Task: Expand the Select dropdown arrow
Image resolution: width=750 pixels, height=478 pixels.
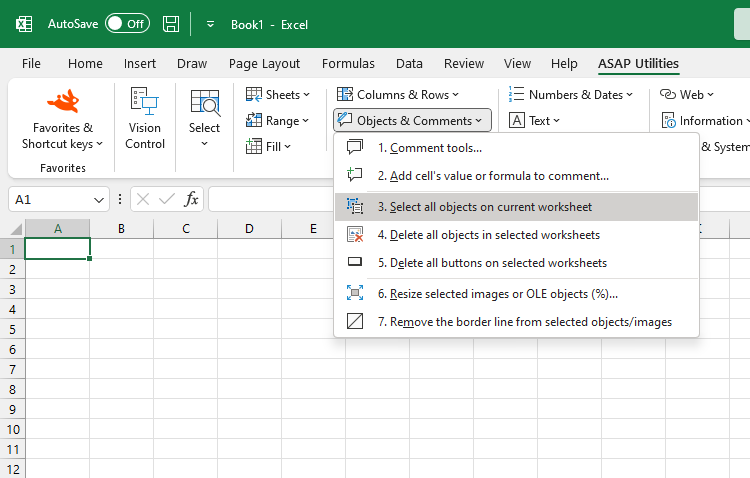Action: (x=204, y=143)
